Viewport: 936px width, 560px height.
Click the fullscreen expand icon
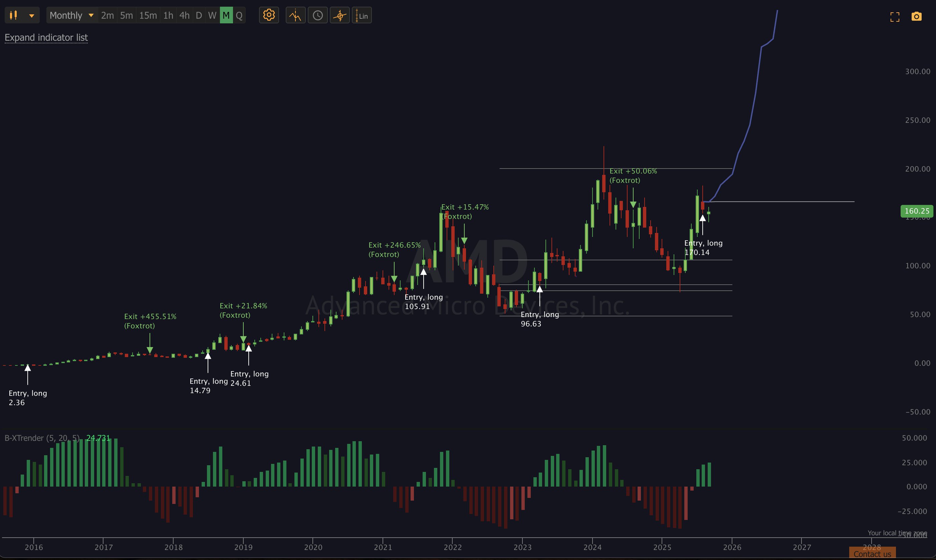(x=895, y=17)
